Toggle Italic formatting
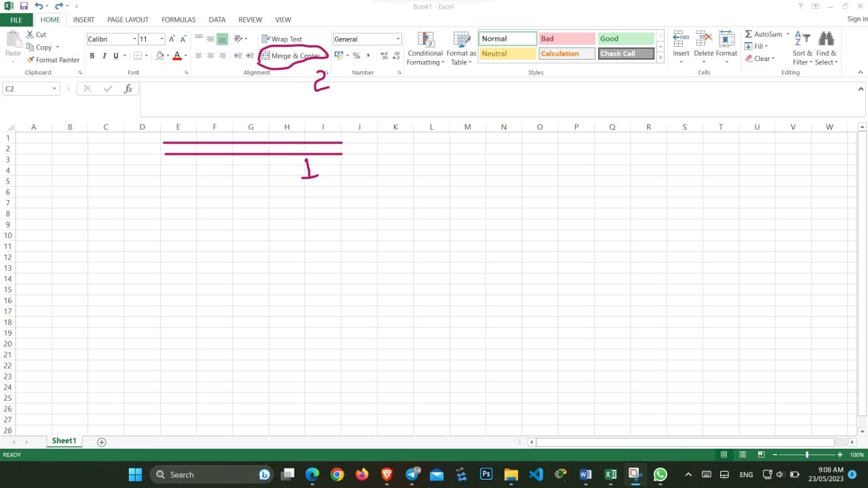This screenshot has height=488, width=868. 104,56
